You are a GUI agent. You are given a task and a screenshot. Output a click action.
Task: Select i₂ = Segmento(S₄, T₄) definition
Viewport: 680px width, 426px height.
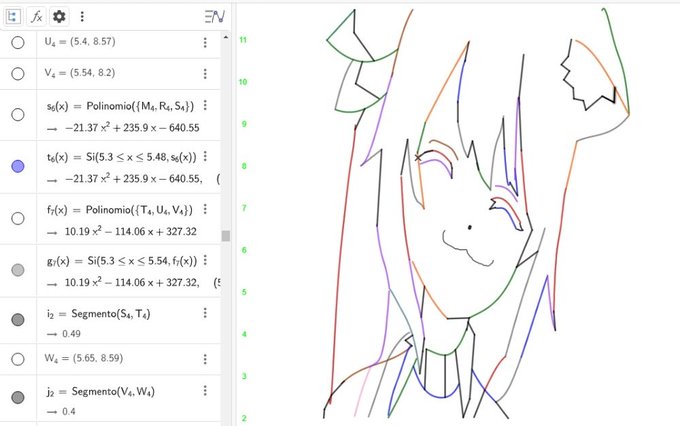99,314
